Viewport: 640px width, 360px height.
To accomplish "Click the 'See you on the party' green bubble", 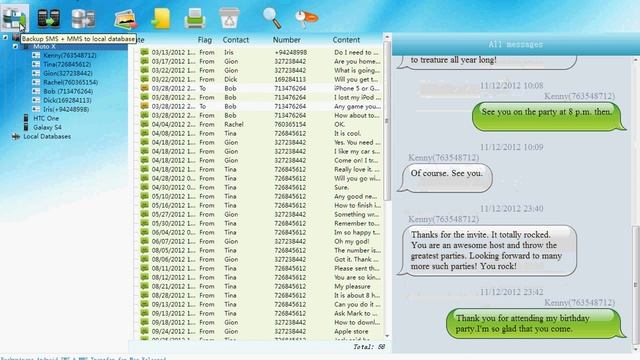I will (x=548, y=116).
